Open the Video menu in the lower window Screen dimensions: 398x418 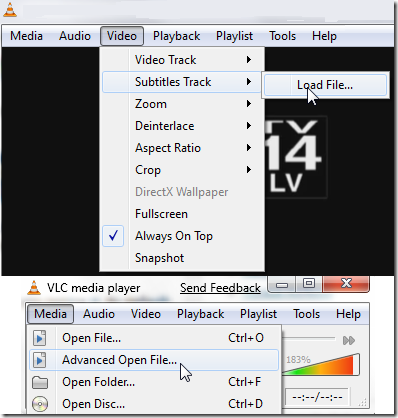(x=146, y=314)
